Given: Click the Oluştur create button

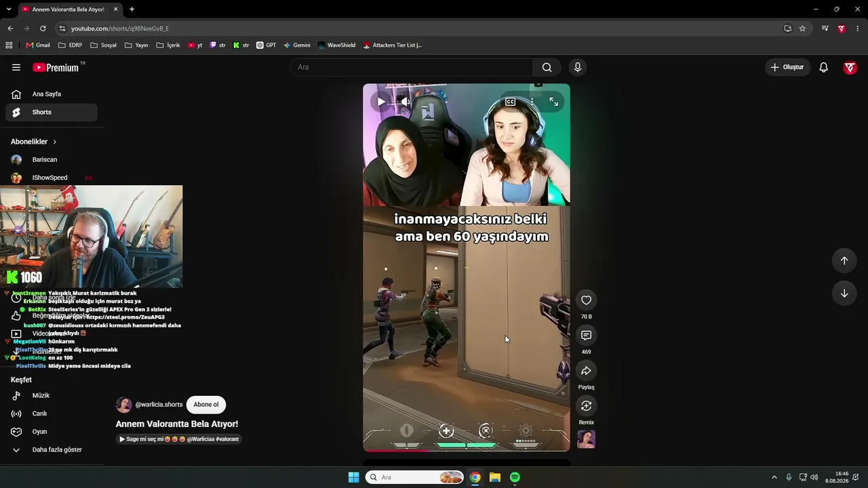Looking at the screenshot, I should click(787, 67).
